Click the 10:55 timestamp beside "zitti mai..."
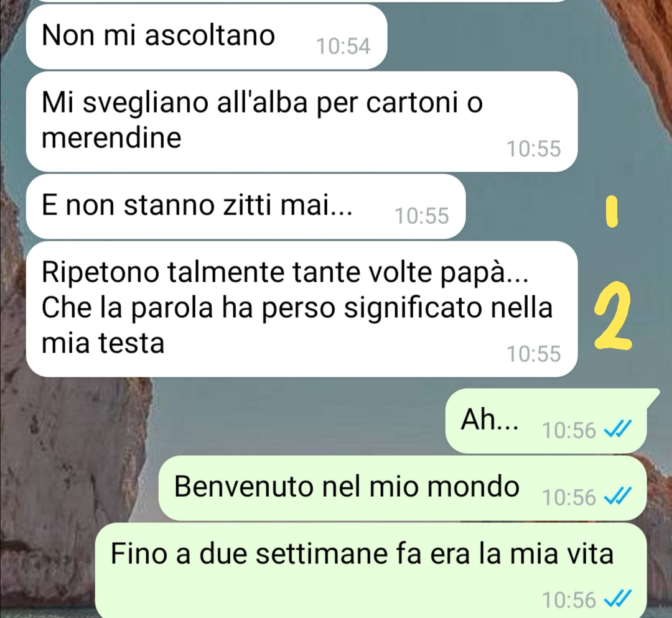The image size is (672, 618). point(422,216)
